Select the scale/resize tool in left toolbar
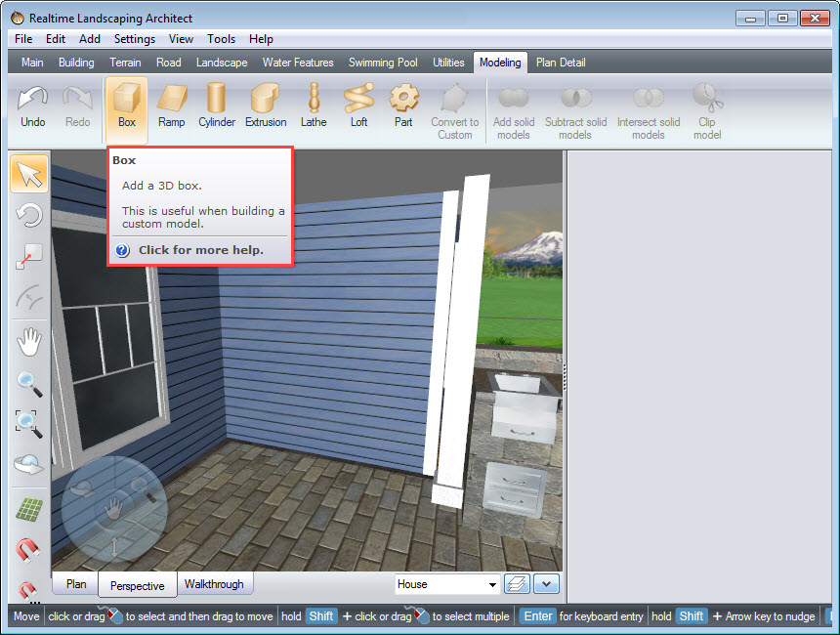 (29, 257)
